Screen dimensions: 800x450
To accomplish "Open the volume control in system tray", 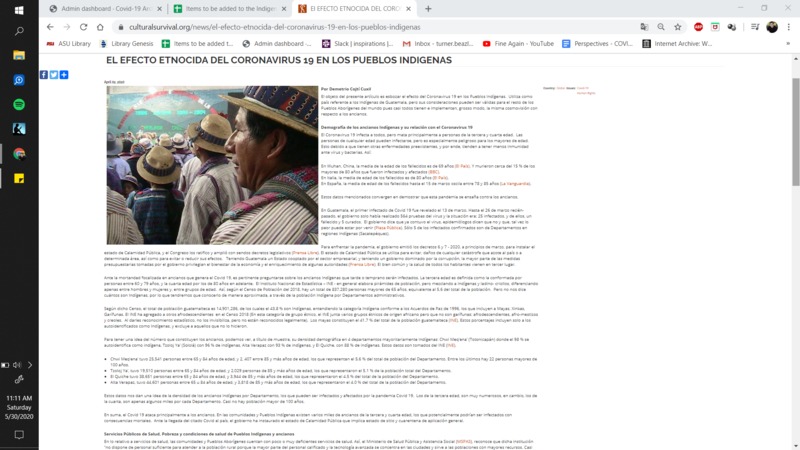I will pos(17,365).
